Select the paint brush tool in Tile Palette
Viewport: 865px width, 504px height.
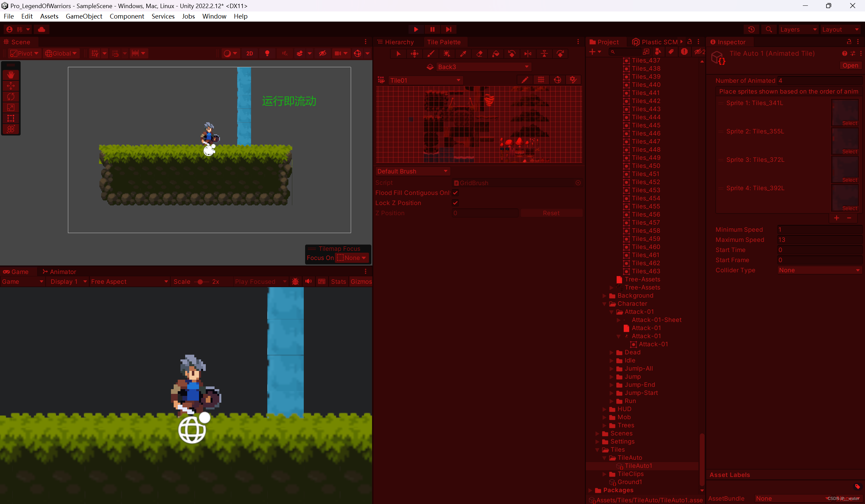[430, 53]
